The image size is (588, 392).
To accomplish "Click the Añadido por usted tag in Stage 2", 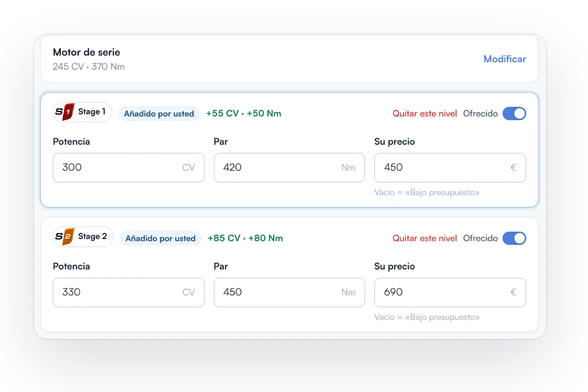I will [160, 239].
